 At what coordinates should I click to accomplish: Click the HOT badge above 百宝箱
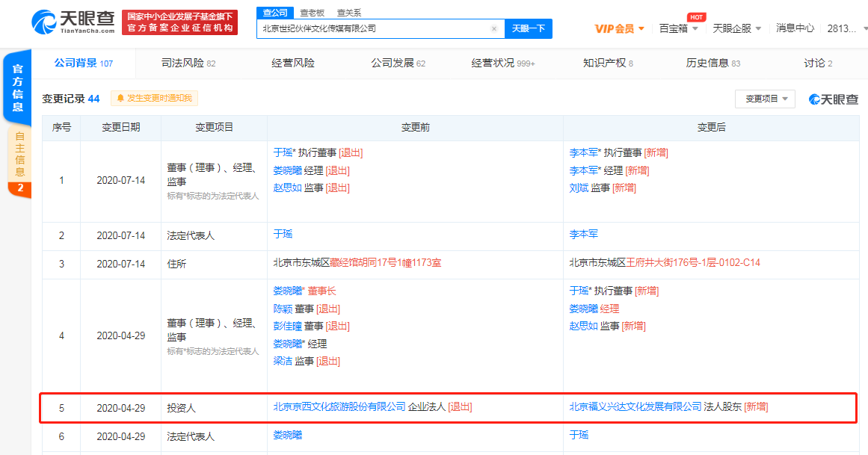[x=696, y=17]
